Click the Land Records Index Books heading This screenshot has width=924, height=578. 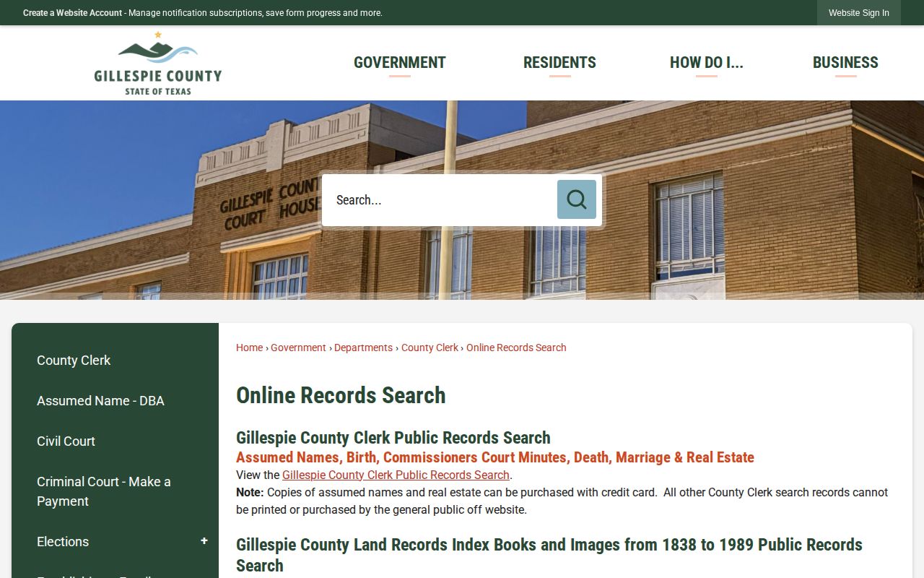pyautogui.click(x=549, y=555)
